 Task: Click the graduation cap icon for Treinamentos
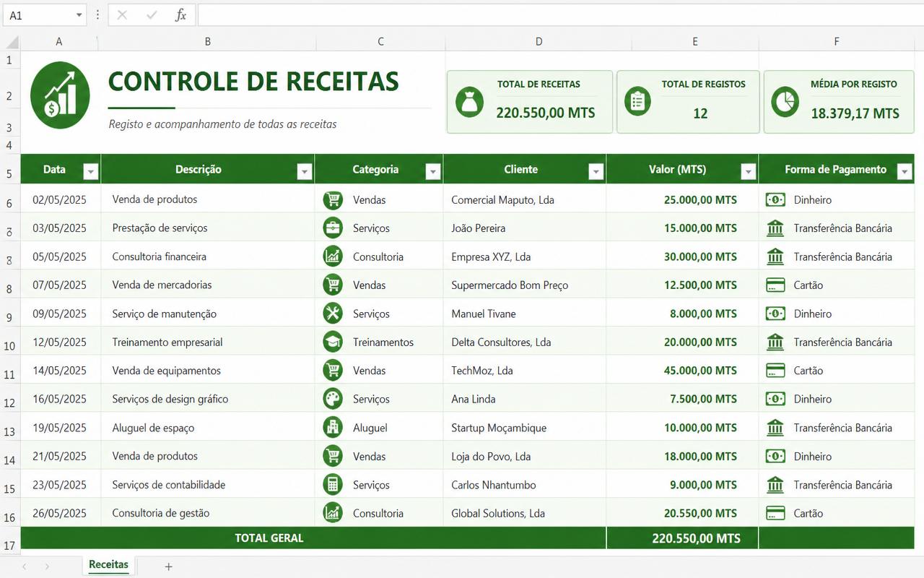[333, 342]
